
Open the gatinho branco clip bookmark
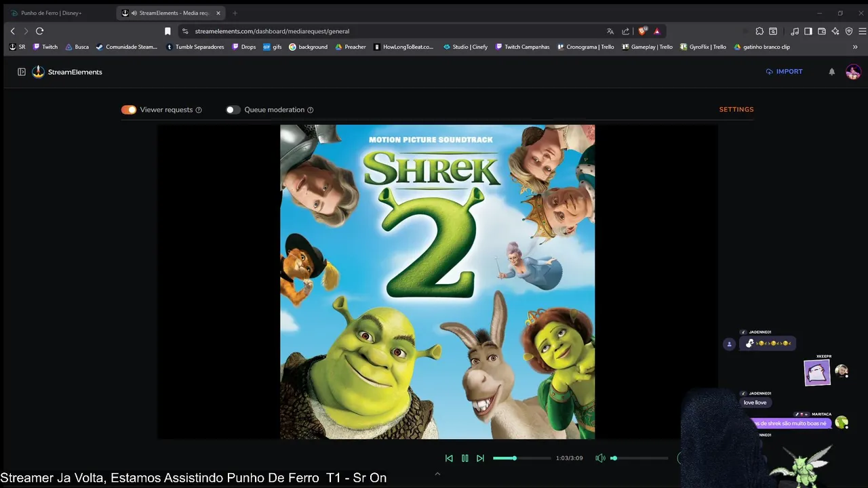pyautogui.click(x=762, y=47)
